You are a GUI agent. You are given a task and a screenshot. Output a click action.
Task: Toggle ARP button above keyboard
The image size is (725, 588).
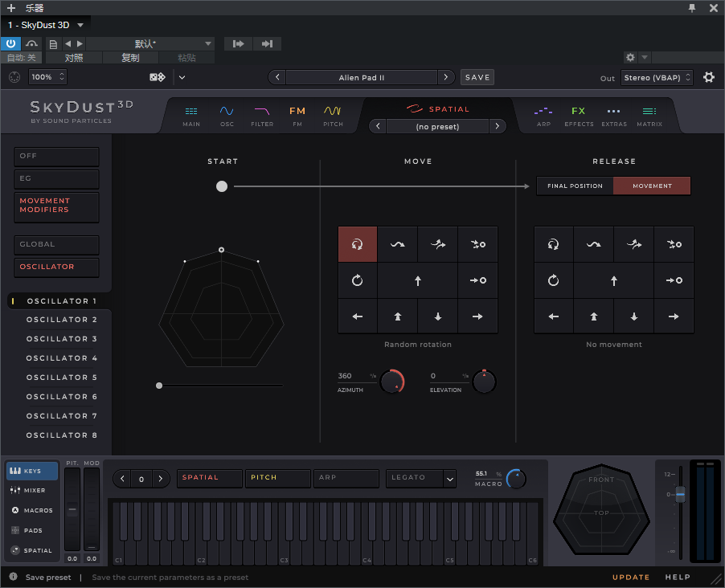click(x=346, y=477)
